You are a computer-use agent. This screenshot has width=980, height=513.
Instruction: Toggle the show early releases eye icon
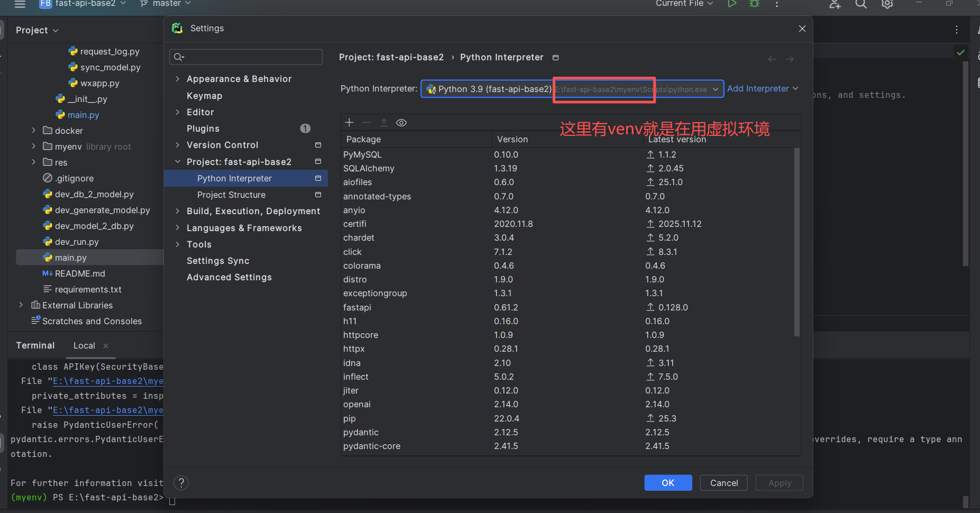[x=401, y=123]
